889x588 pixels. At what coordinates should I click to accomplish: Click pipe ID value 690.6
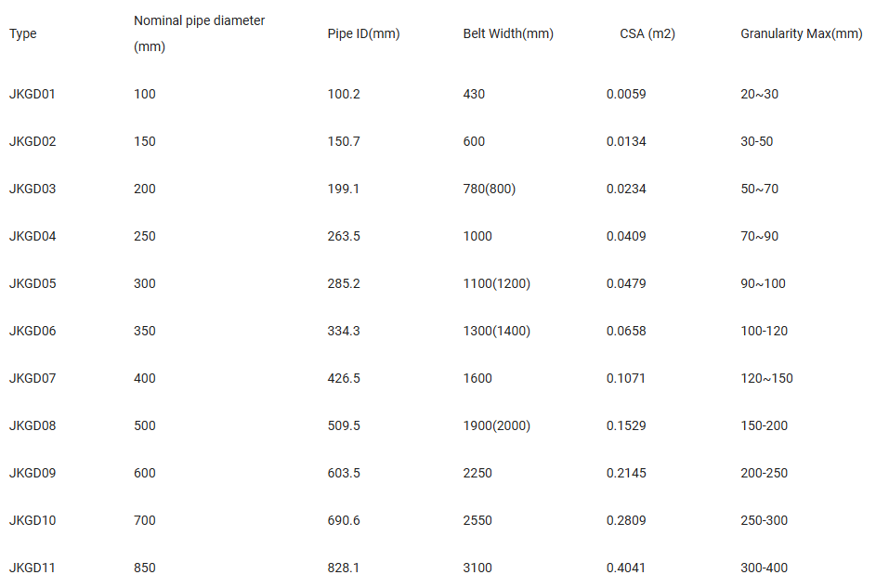(344, 520)
